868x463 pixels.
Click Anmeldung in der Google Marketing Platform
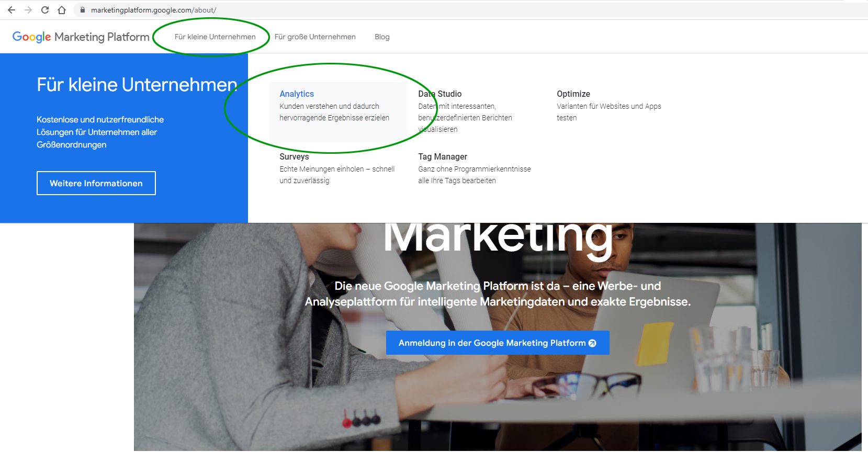pyautogui.click(x=498, y=343)
